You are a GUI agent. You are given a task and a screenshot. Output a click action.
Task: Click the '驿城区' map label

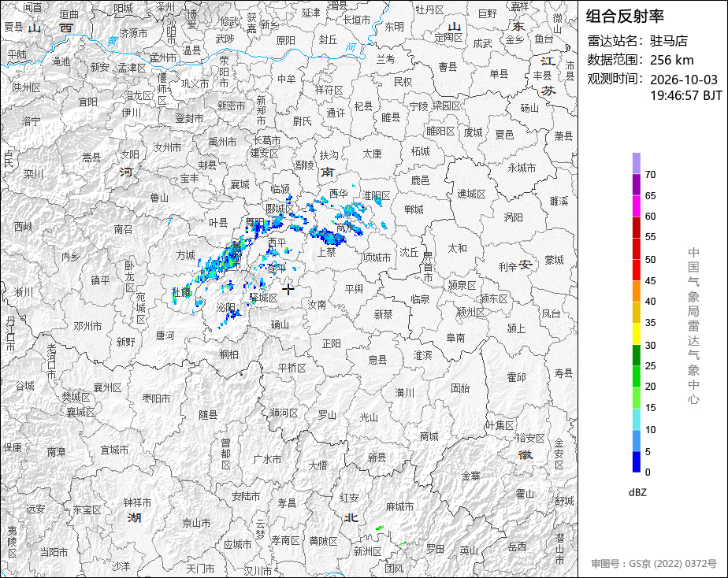(263, 298)
